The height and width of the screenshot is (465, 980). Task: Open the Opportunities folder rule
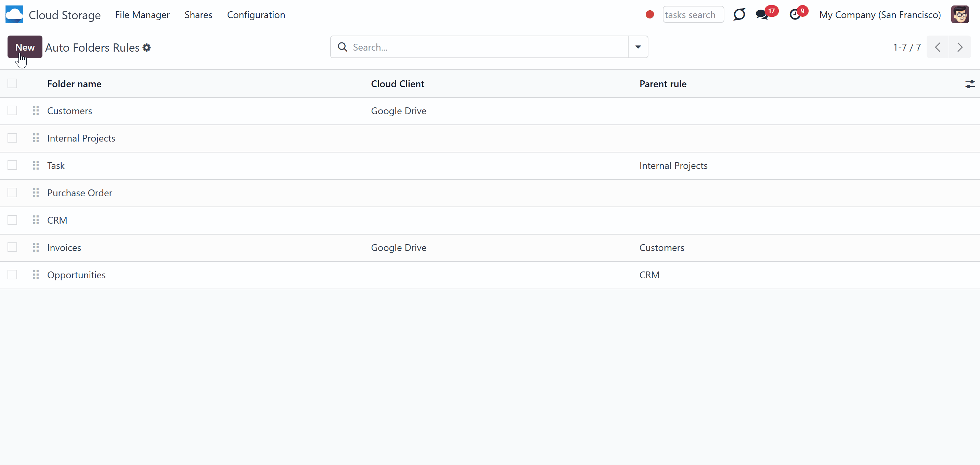pyautogui.click(x=76, y=275)
